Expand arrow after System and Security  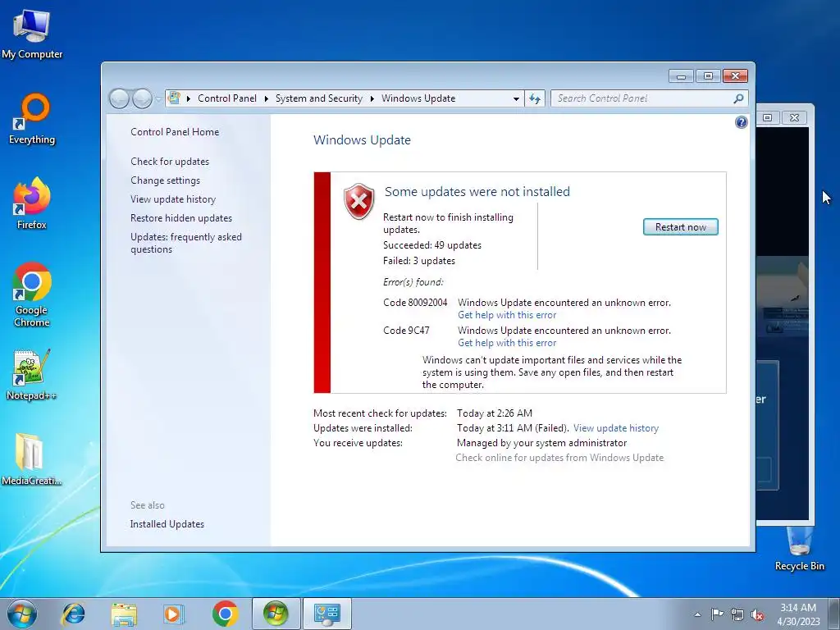pos(372,98)
